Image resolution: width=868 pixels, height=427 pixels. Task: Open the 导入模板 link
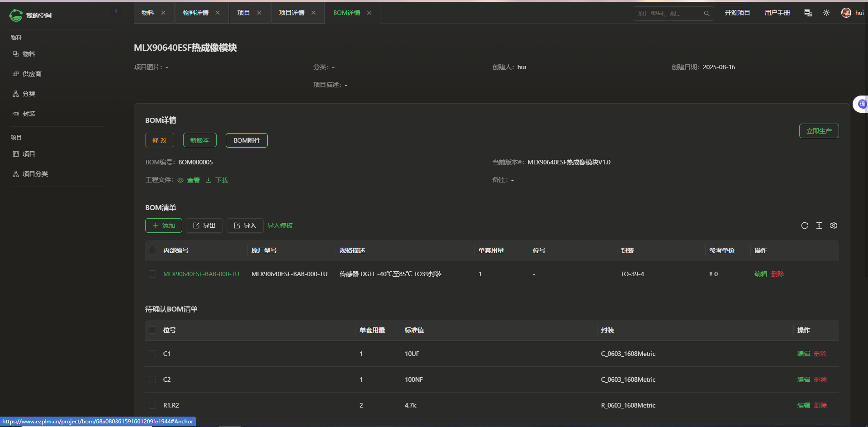point(280,225)
